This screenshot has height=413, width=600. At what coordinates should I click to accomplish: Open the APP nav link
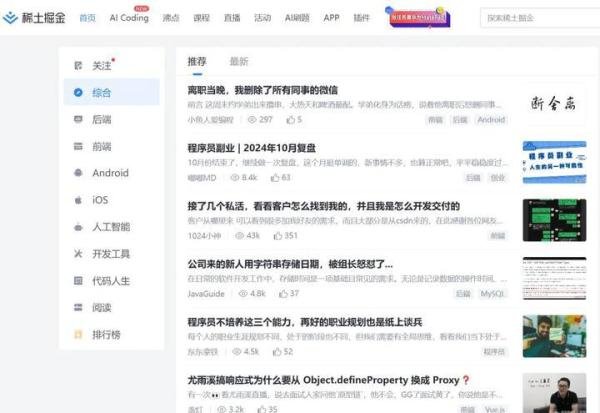[x=331, y=18]
